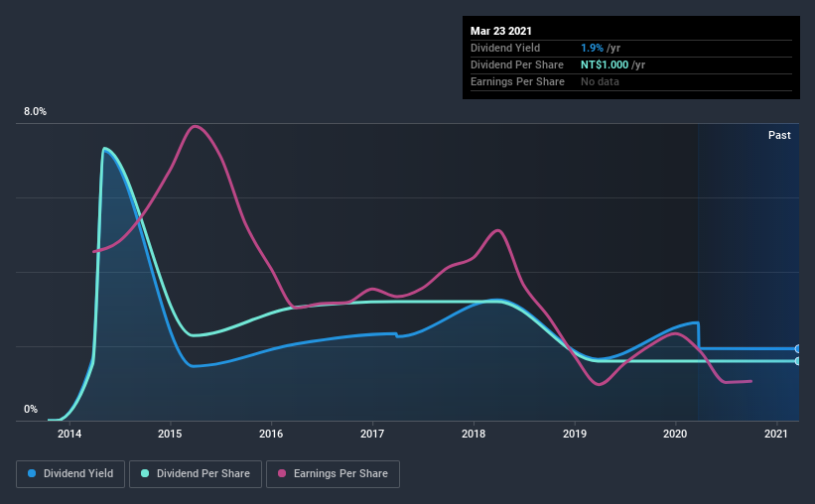Screen dimensions: 815x504
Task: Click the 2016 x-axis year label
Action: 271,434
